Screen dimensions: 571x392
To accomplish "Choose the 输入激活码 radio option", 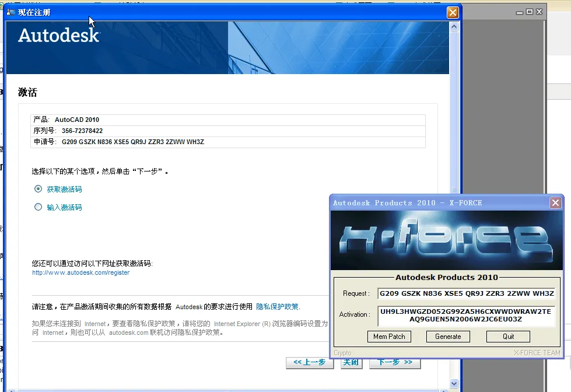I will pyautogui.click(x=38, y=207).
